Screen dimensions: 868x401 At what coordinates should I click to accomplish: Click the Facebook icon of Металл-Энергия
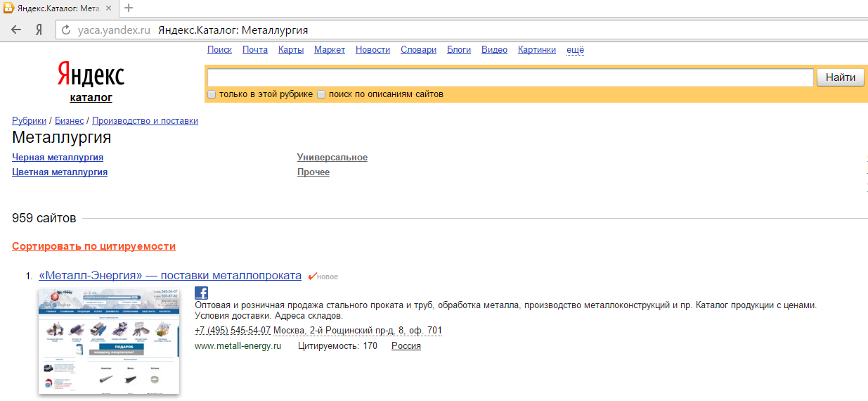(201, 293)
